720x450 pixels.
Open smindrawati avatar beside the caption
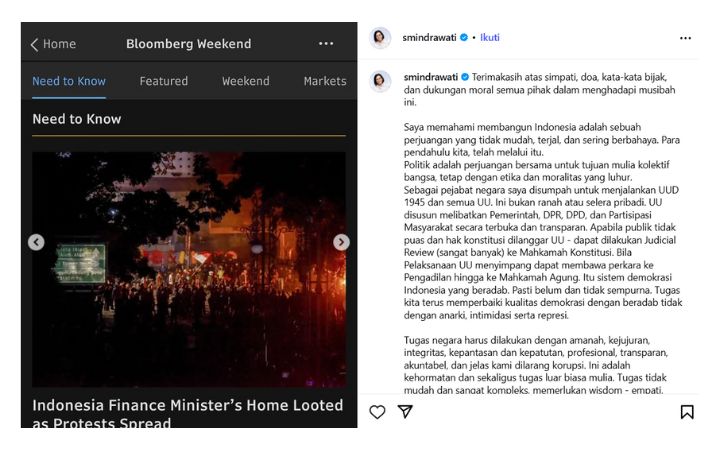click(x=380, y=81)
